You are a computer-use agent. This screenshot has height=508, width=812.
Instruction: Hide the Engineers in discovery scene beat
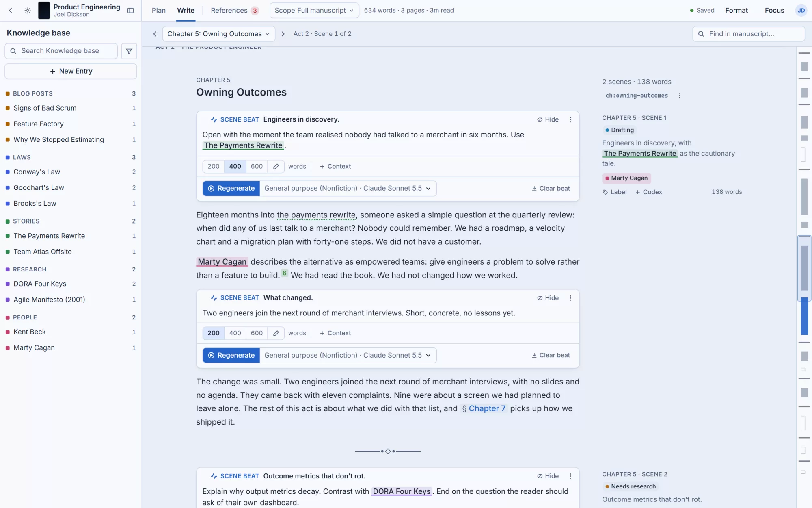pos(548,119)
